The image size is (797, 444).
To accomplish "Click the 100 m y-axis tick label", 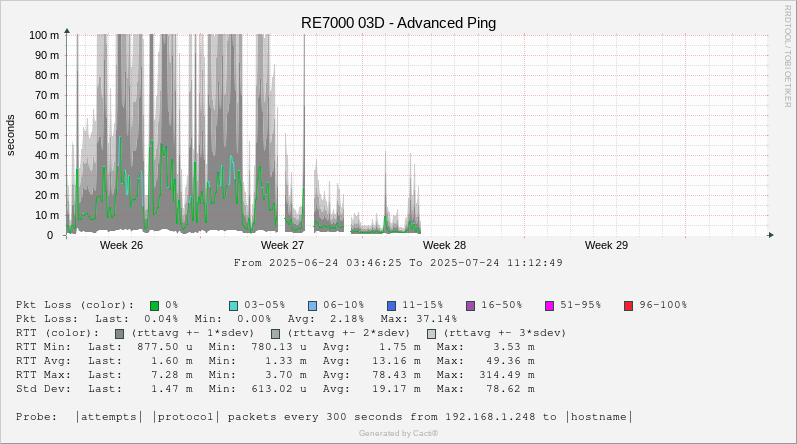I will 45,35.
